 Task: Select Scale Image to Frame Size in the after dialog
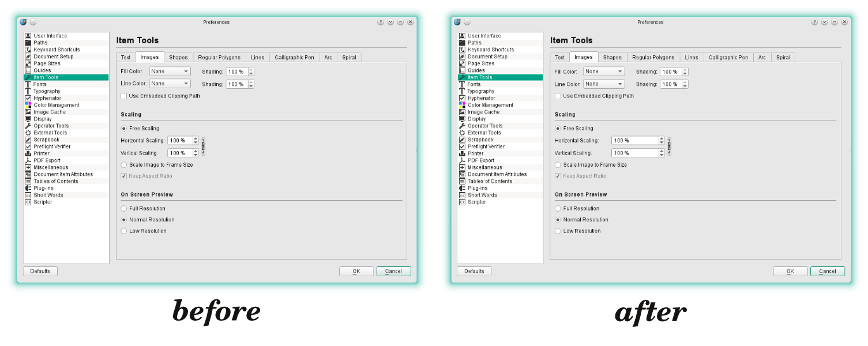558,165
